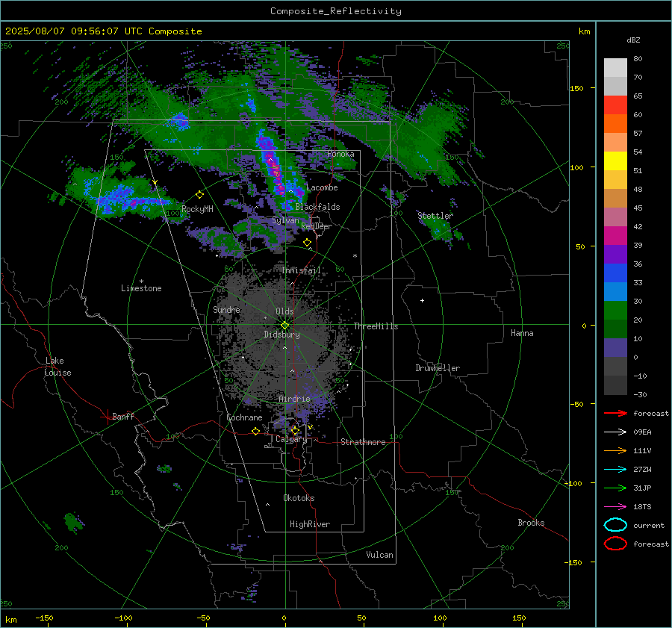Click the RockyMH label
This screenshot has height=628, width=672.
(197, 209)
